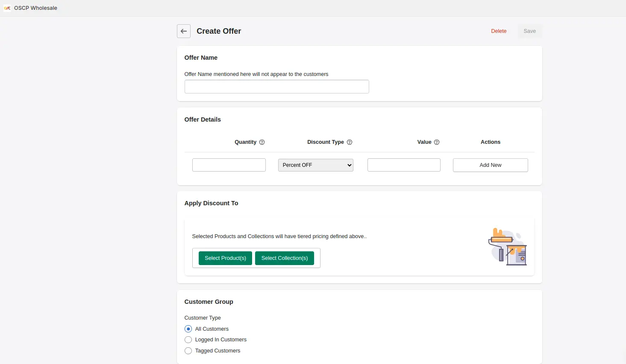Viewport: 626px width, 364px height.
Task: Focus the Offer Name text field
Action: click(x=276, y=87)
